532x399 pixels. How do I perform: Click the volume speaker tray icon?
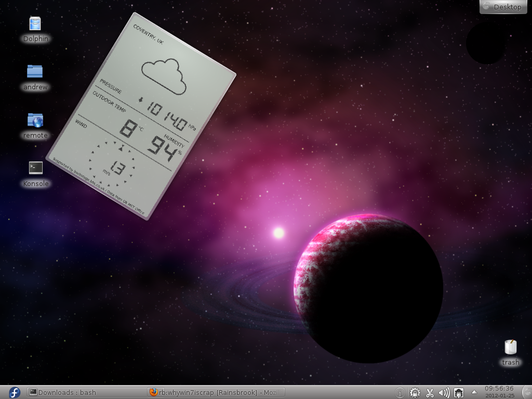[444, 393]
